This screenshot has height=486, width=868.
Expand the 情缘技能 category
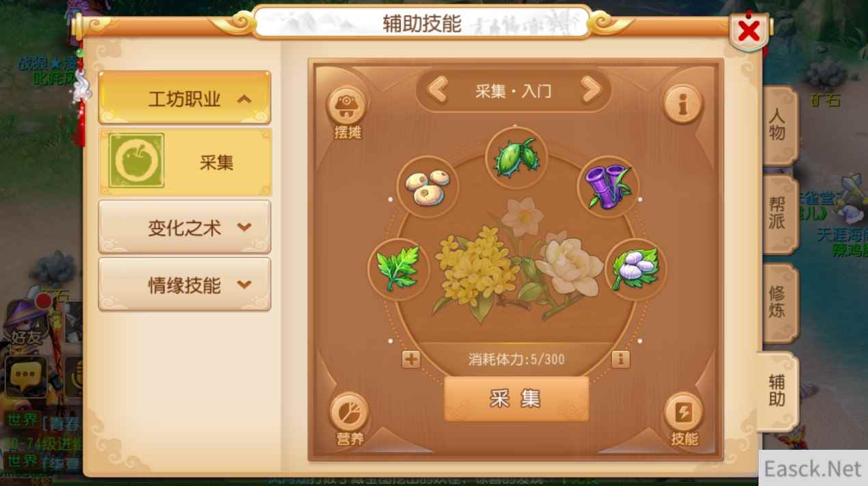185,284
